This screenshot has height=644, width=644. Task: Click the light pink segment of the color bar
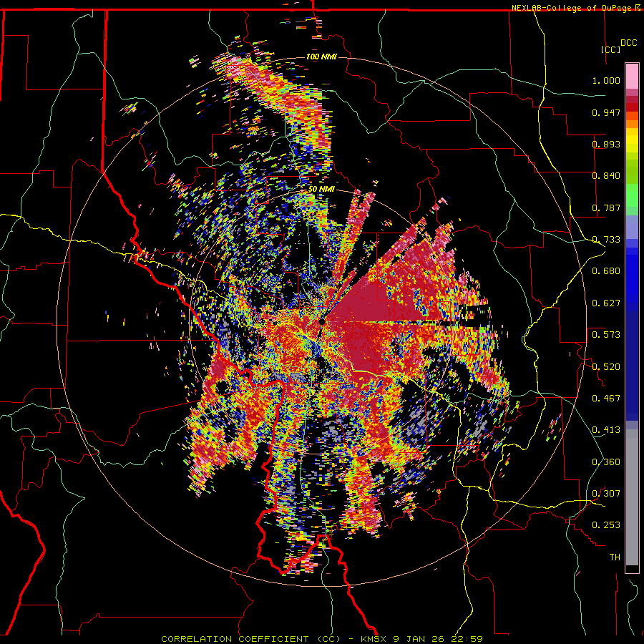tap(632, 77)
